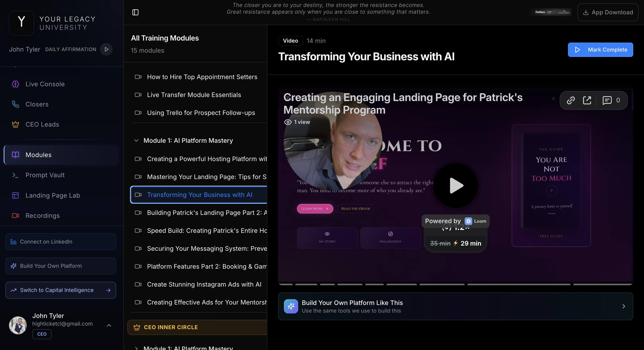Play the daily affirmation

tap(106, 49)
